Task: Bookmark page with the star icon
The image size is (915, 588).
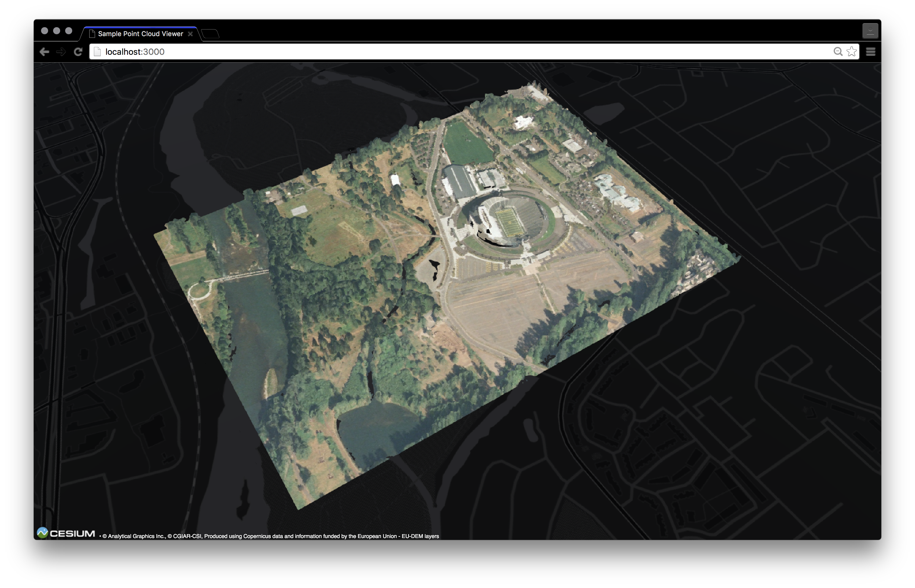Action: [x=851, y=51]
